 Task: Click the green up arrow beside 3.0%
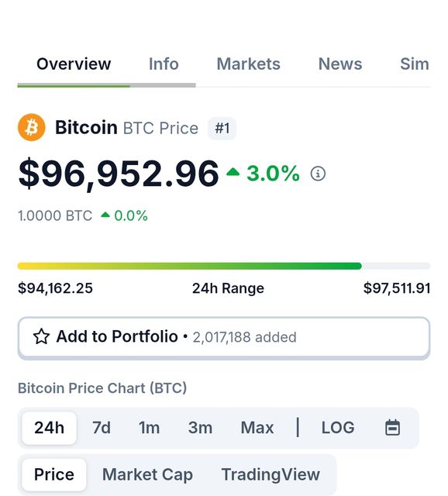tap(233, 172)
